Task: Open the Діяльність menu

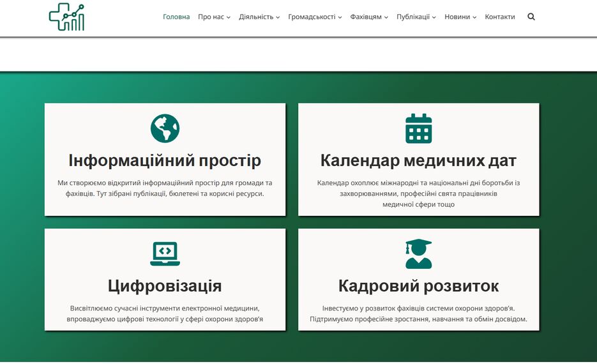Action: click(256, 17)
